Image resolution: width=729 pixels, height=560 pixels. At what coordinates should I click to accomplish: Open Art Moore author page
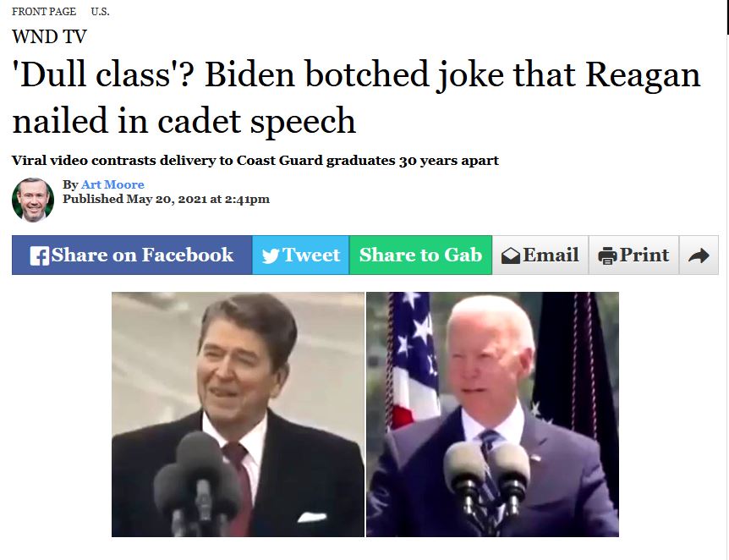pyautogui.click(x=112, y=184)
